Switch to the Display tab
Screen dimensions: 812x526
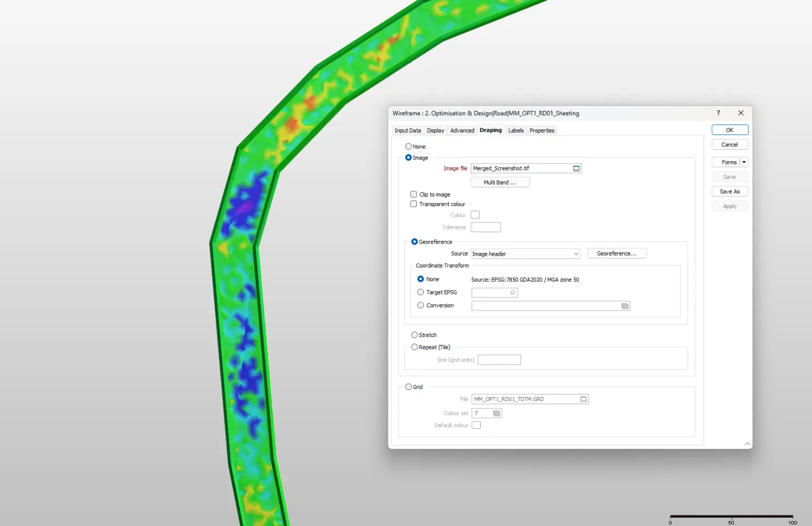(435, 131)
